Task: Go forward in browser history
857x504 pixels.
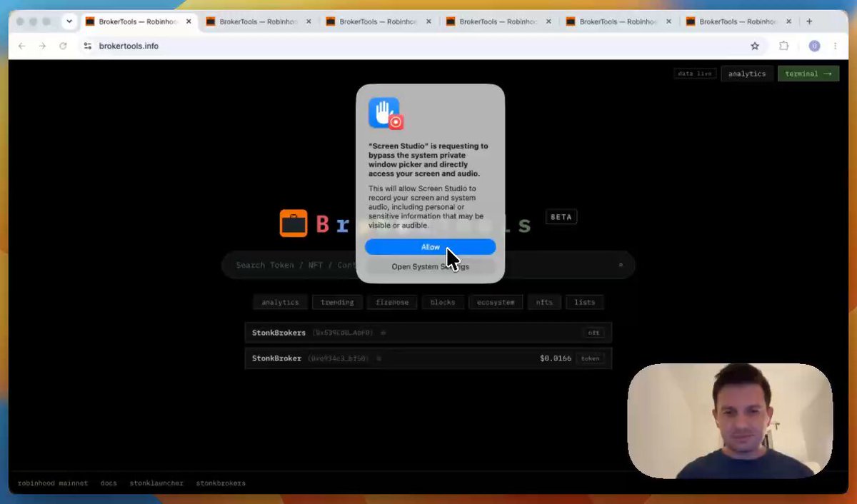Action: point(42,46)
